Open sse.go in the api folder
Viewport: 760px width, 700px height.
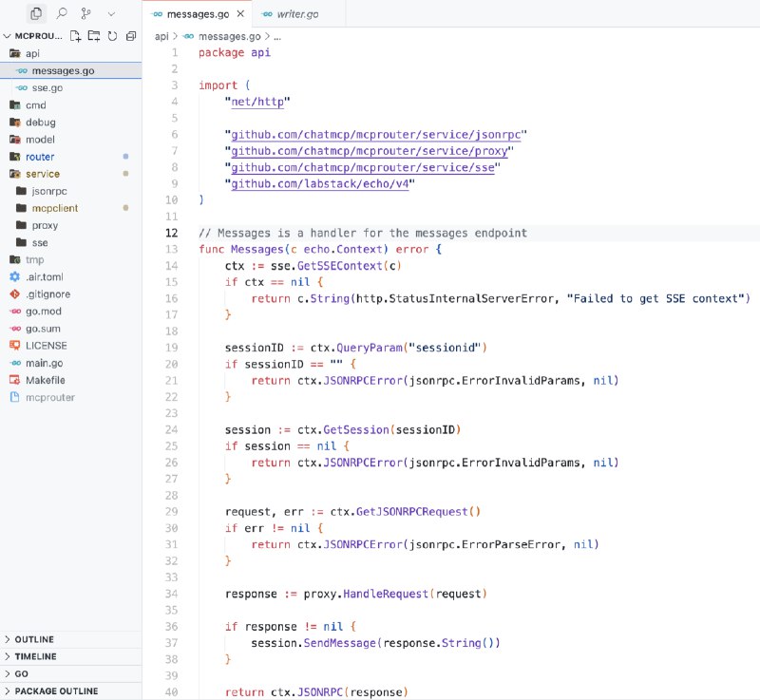70,87
